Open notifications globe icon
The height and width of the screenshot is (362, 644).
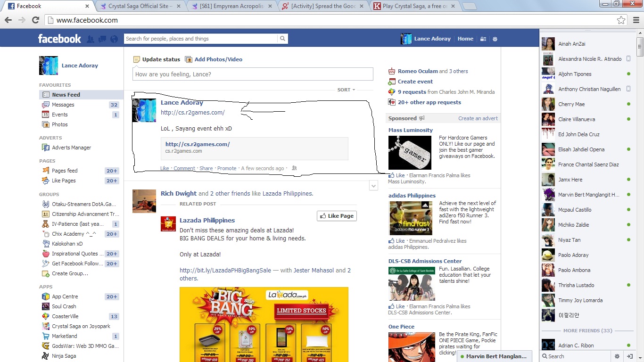coord(114,39)
